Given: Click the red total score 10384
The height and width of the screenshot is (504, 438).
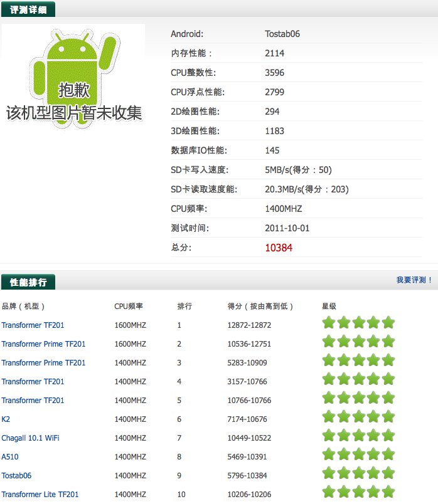Looking at the screenshot, I should tap(279, 248).
